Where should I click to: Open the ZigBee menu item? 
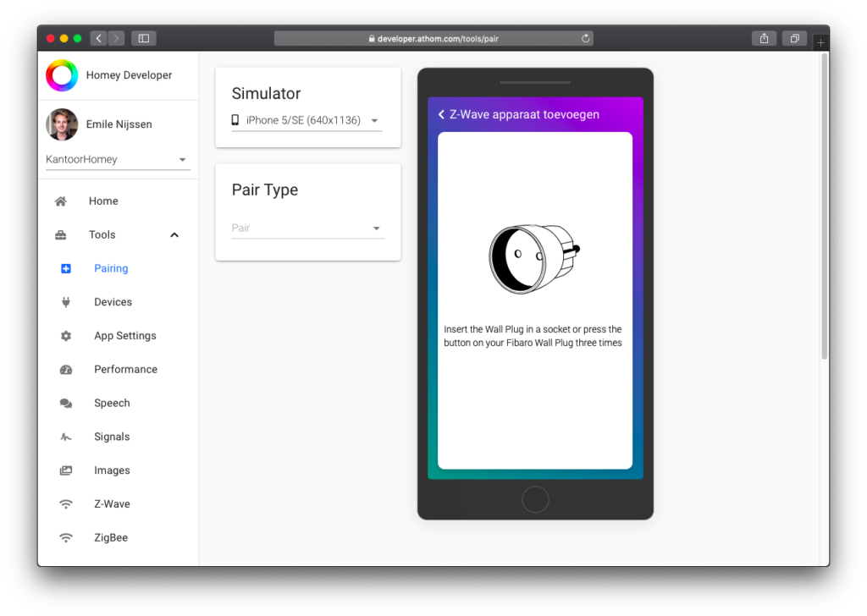coord(111,538)
